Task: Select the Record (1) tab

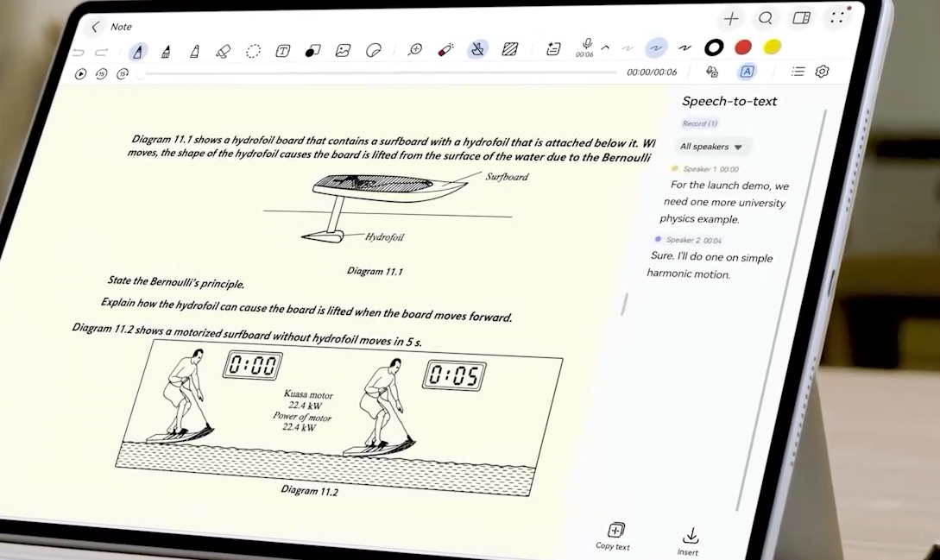Action: click(699, 123)
